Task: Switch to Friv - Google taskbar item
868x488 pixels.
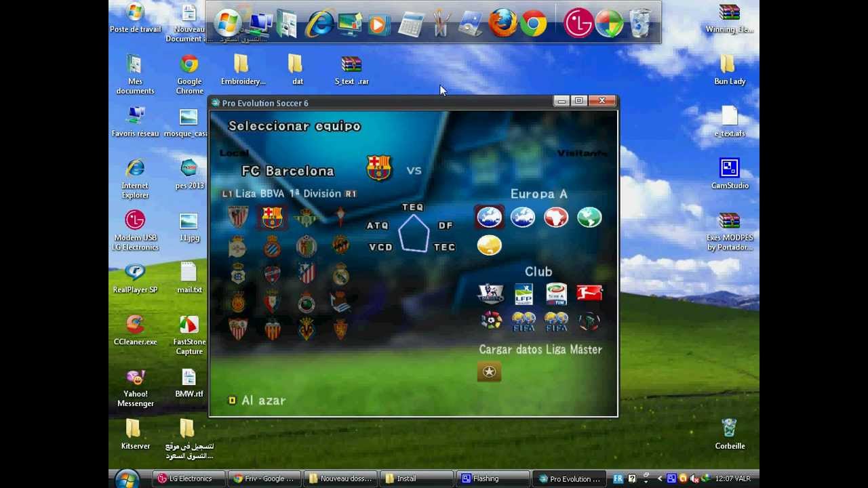Action: click(264, 479)
